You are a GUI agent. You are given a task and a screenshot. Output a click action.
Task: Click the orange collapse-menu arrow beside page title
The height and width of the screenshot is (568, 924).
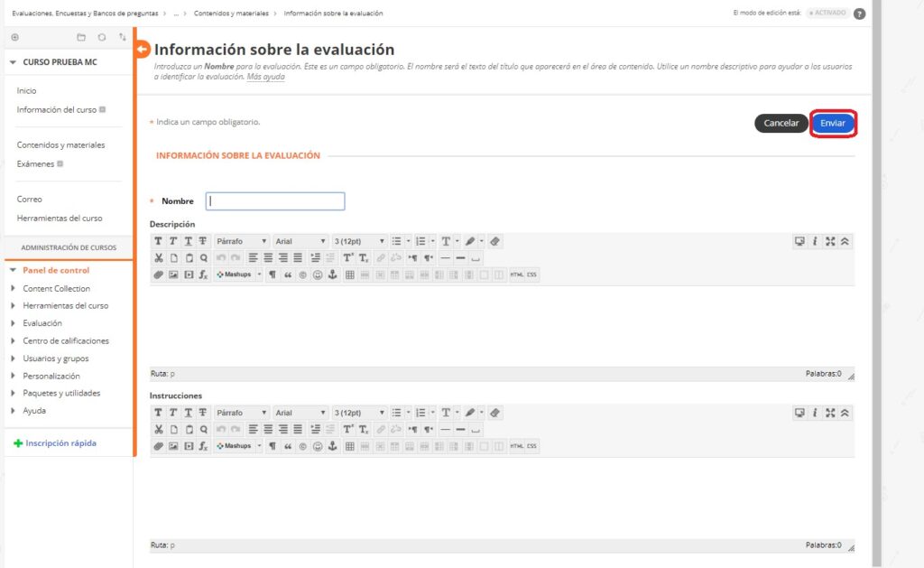(142, 50)
